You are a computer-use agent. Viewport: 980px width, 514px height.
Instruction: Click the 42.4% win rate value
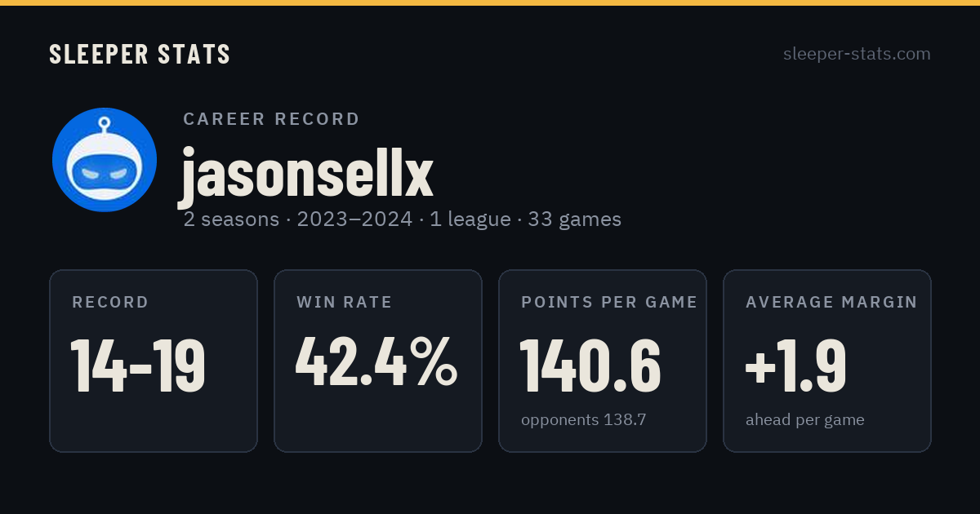pyautogui.click(x=376, y=363)
